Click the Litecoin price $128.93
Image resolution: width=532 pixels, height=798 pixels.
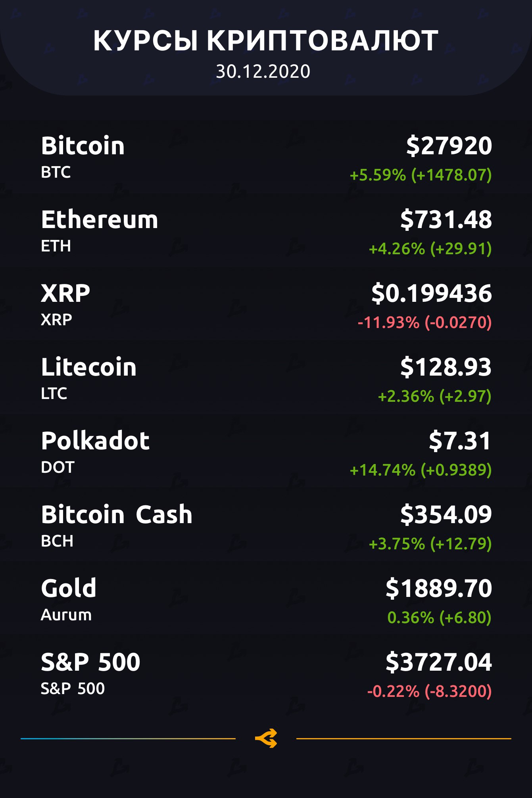click(446, 367)
